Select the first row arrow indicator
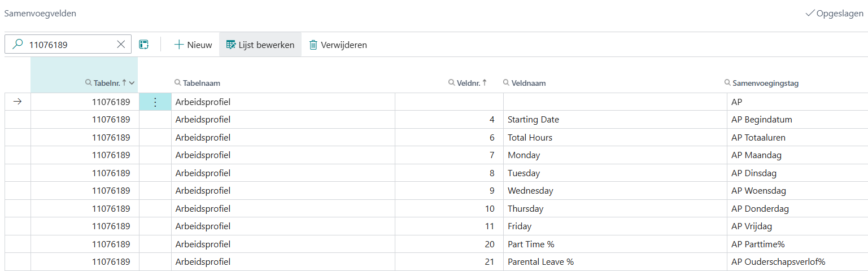Screen dimensions: 868x271 [x=18, y=102]
